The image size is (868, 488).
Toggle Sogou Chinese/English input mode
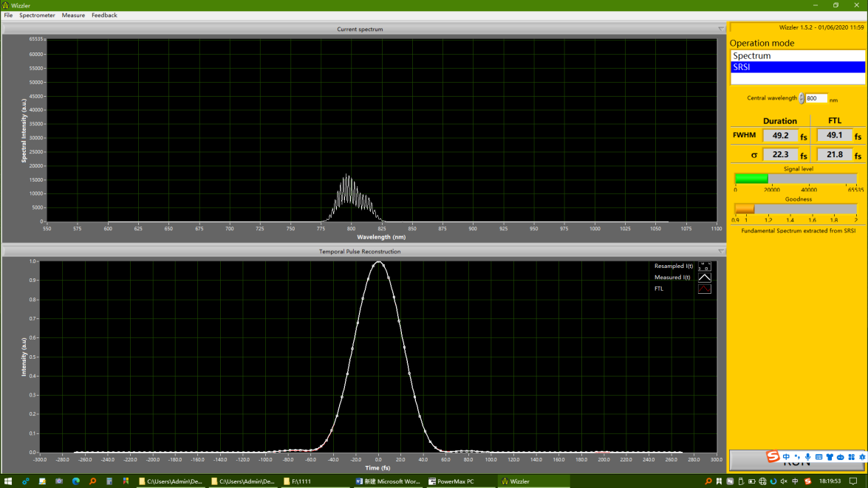[786, 457]
